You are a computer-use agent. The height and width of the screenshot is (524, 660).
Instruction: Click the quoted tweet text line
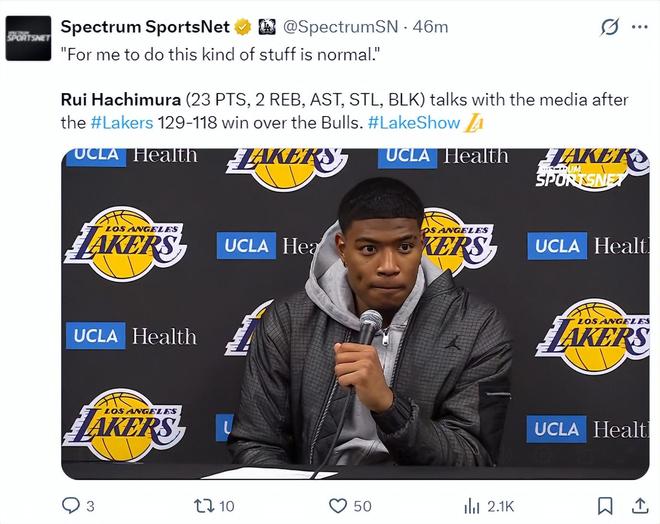click(x=220, y=51)
